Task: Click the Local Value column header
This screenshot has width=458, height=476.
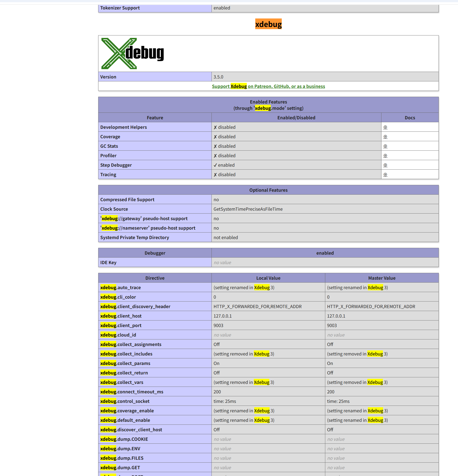Action: (x=268, y=278)
